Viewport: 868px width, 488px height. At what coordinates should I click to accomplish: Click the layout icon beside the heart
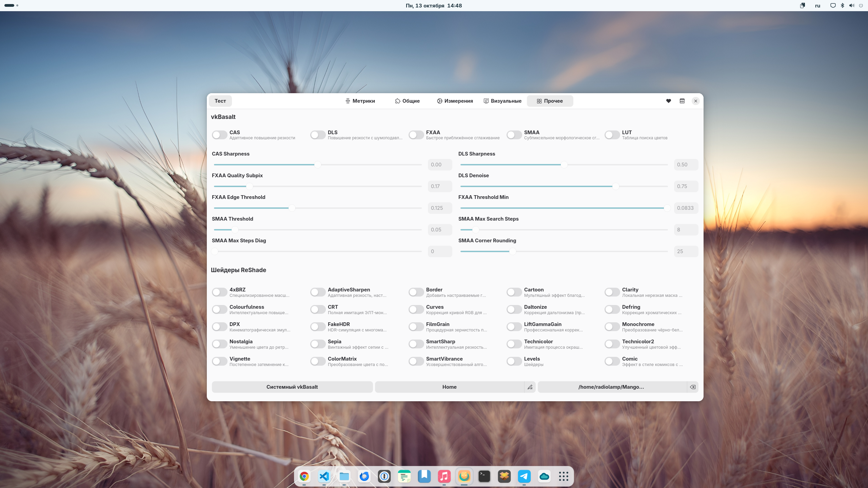682,101
